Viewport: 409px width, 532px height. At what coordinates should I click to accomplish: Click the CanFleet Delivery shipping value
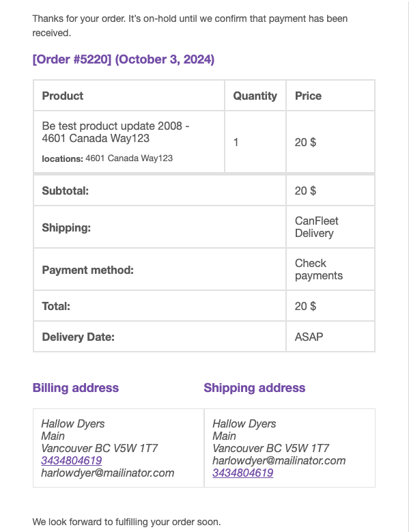tap(316, 227)
